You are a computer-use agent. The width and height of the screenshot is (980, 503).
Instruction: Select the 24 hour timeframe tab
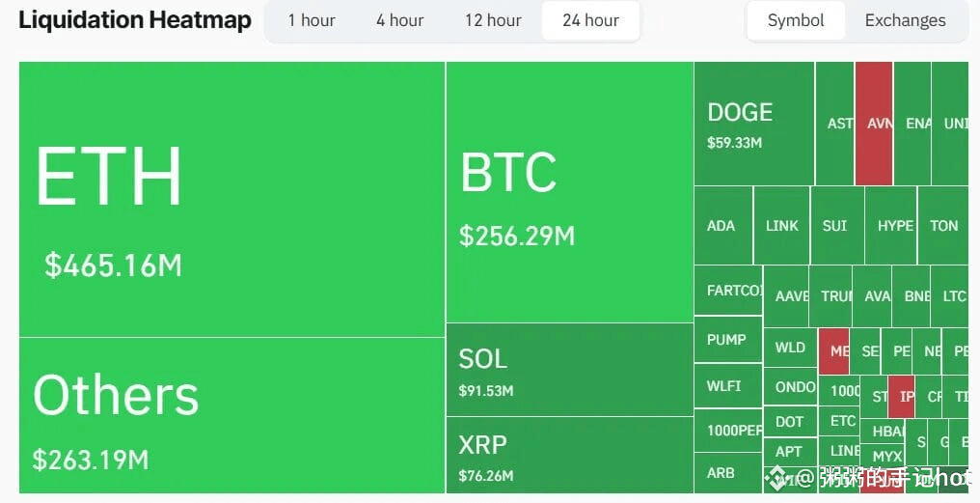(x=590, y=20)
